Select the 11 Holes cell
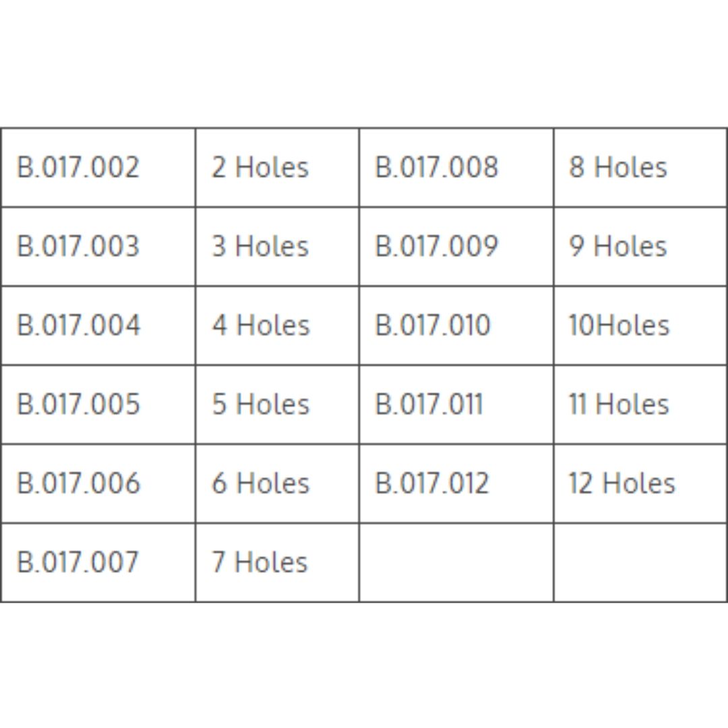Viewport: 728px width, 728px height. tap(619, 404)
